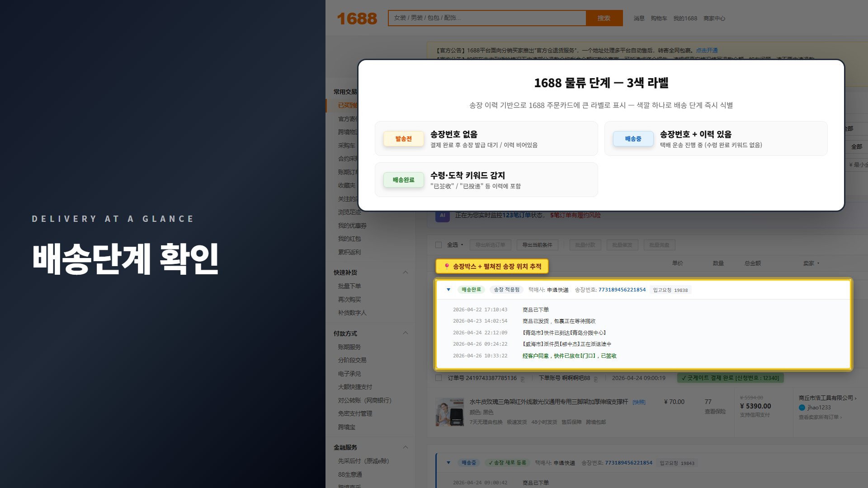Select 我的优惠券 in the sidebar
Image resolution: width=868 pixels, height=488 pixels.
(352, 225)
